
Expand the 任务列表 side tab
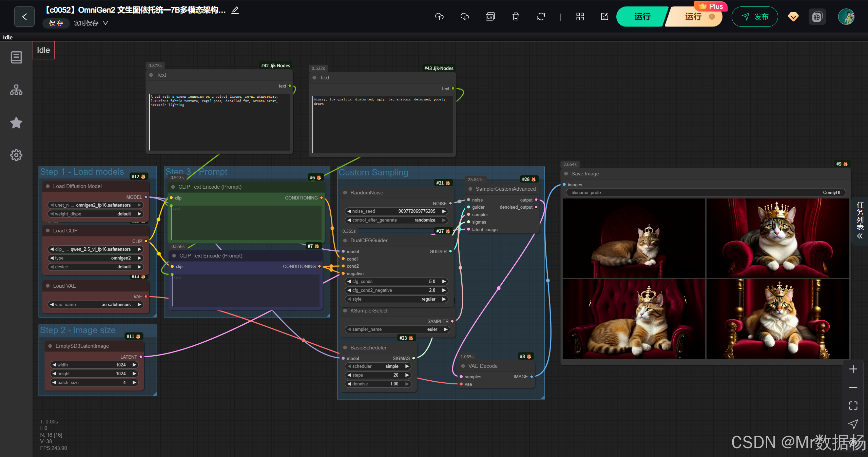point(860,221)
